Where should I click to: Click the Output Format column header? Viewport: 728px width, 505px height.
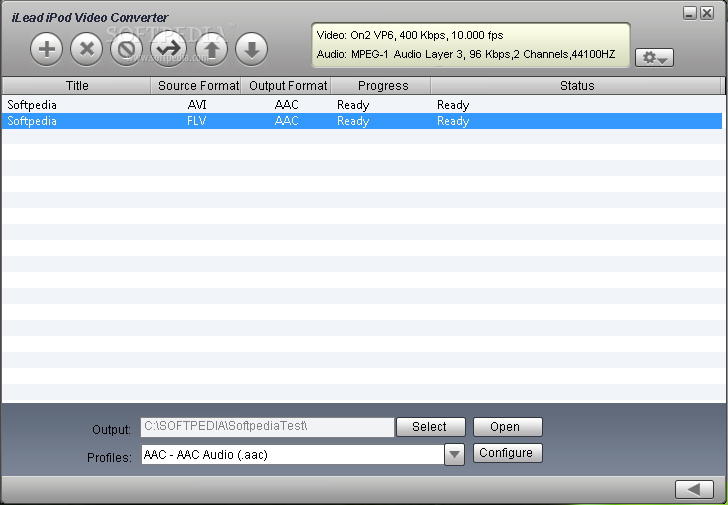point(286,86)
